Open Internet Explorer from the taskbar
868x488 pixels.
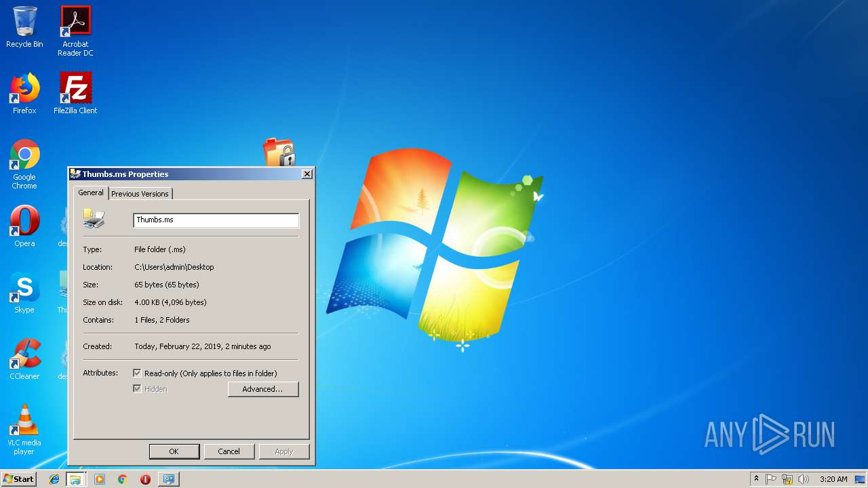(54, 479)
